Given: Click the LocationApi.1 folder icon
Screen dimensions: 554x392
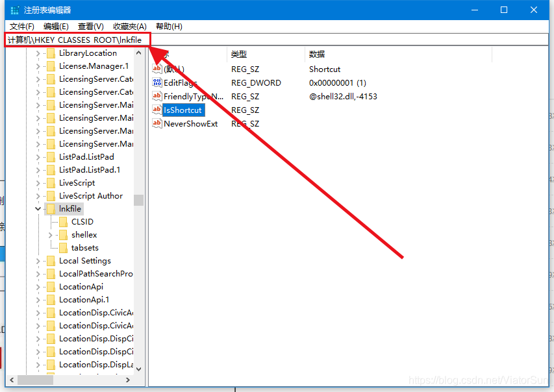Looking at the screenshot, I should (51, 300).
